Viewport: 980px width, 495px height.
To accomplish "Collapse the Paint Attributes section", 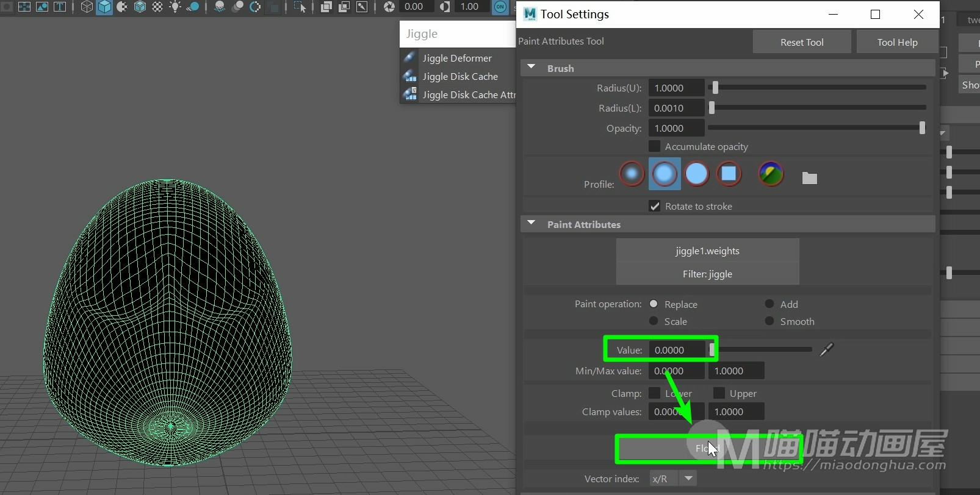I will pos(531,224).
